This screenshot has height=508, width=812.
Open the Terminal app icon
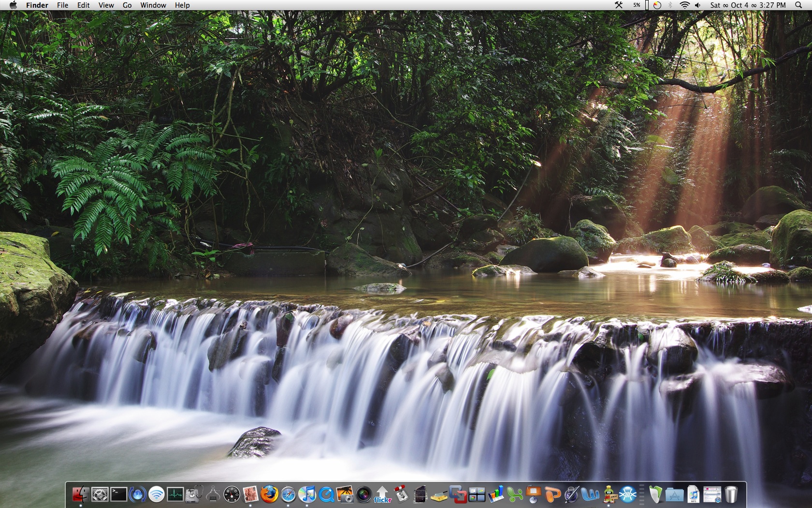coord(119,494)
